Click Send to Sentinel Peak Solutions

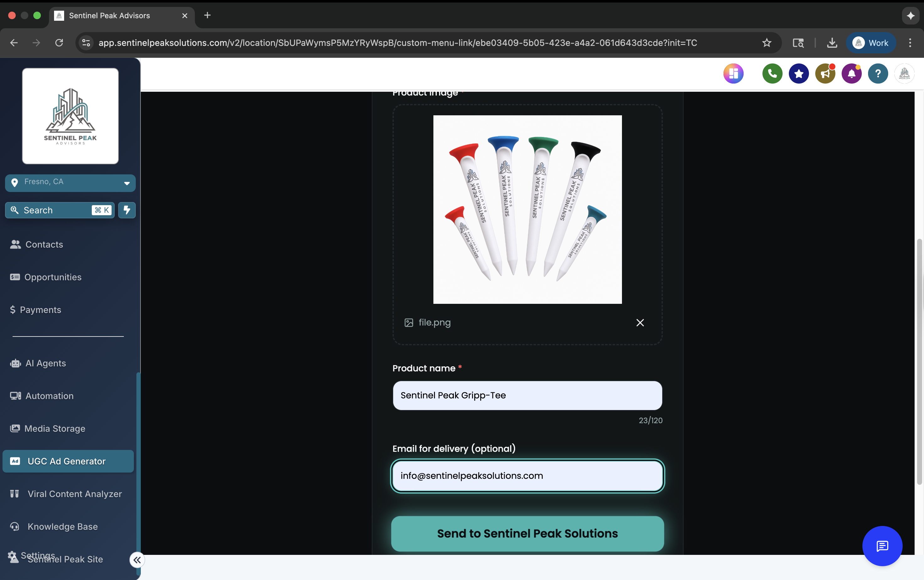(527, 533)
